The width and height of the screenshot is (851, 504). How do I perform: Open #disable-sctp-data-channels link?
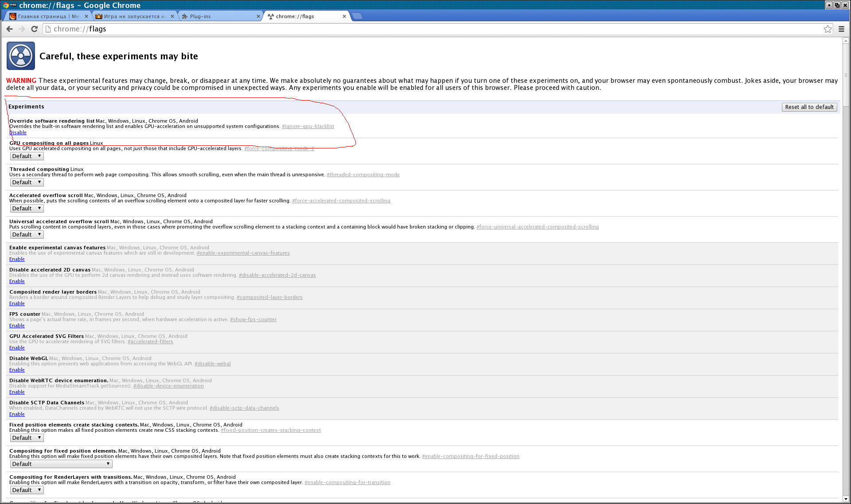point(244,408)
